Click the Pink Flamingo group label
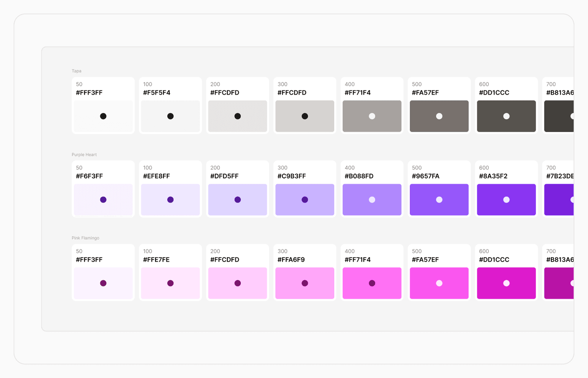The image size is (588, 378). coord(85,238)
